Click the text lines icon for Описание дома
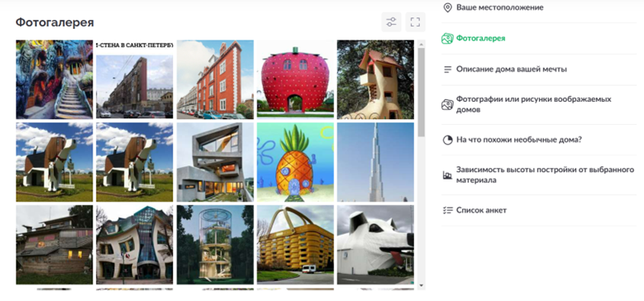This screenshot has width=644, height=301. coord(448,69)
